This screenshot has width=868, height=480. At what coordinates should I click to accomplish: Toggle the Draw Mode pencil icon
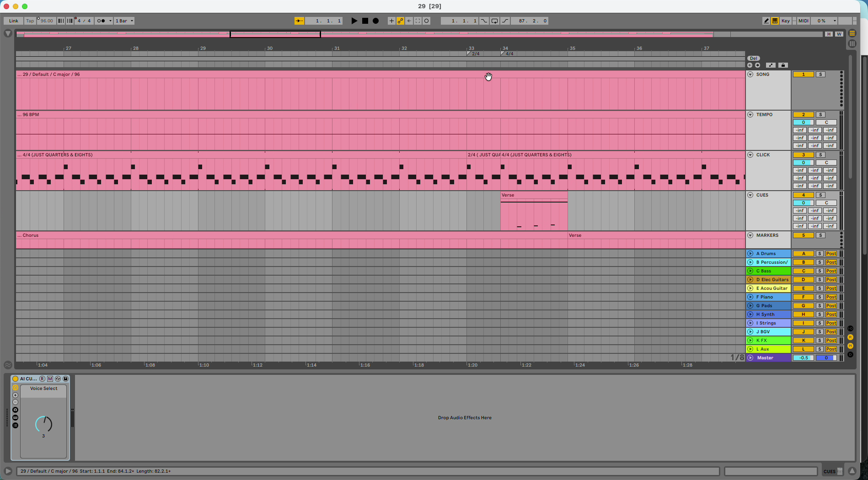[x=766, y=21]
